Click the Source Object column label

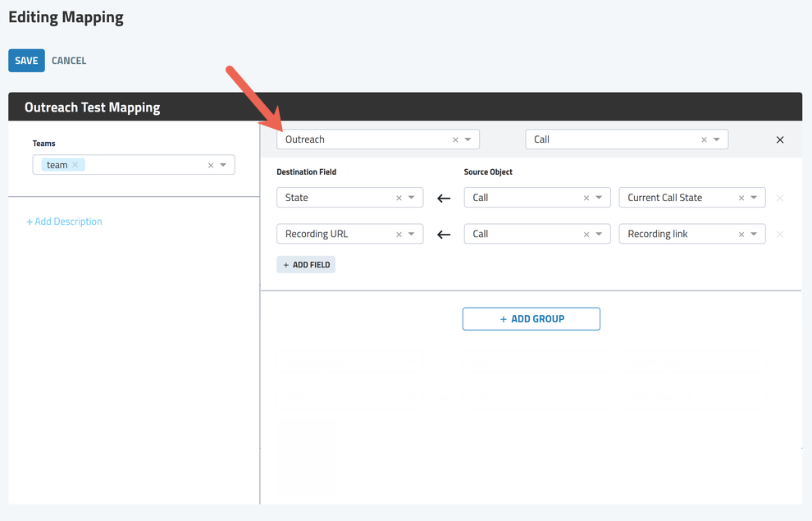[x=488, y=172]
